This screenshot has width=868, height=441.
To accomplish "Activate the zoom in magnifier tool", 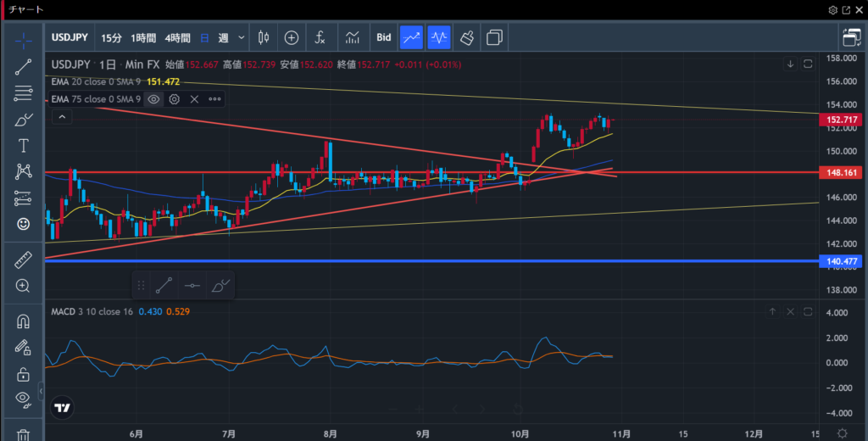I will [x=23, y=286].
